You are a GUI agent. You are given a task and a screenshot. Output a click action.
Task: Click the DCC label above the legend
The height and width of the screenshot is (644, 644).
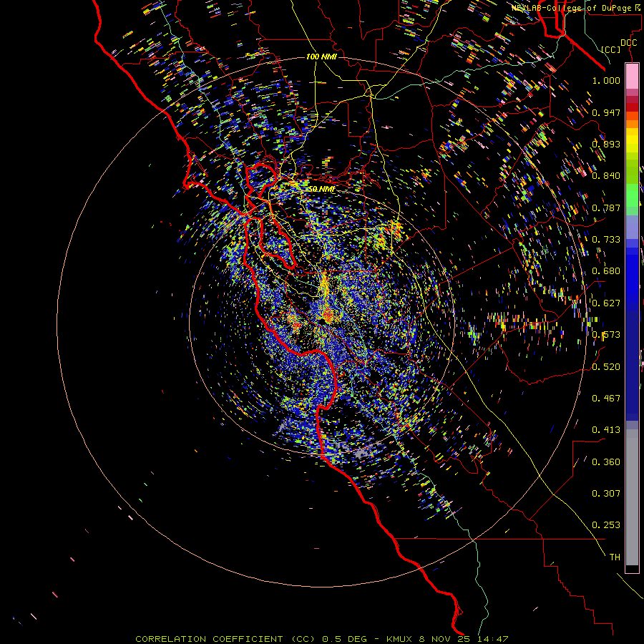click(629, 43)
